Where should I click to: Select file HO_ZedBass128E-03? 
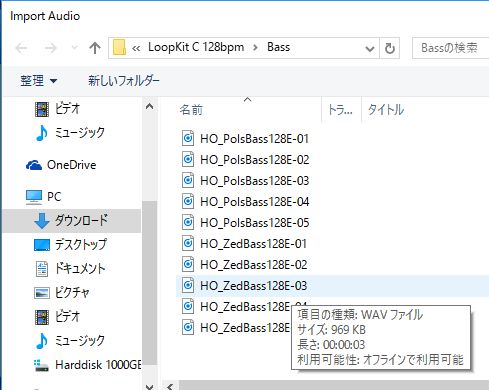coord(253,286)
